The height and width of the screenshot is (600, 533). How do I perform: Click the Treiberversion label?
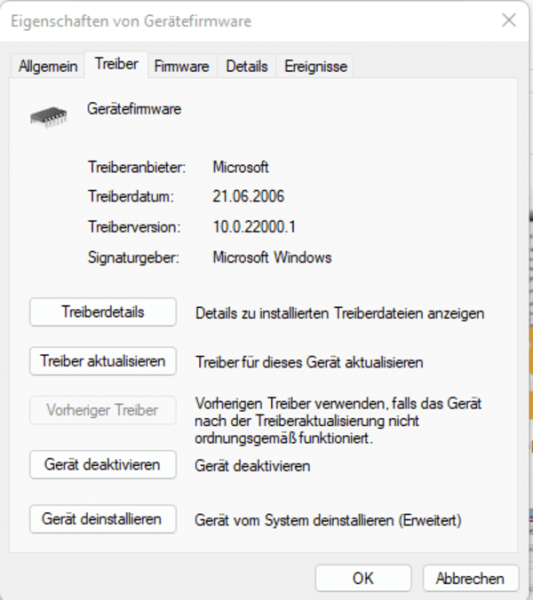click(134, 227)
